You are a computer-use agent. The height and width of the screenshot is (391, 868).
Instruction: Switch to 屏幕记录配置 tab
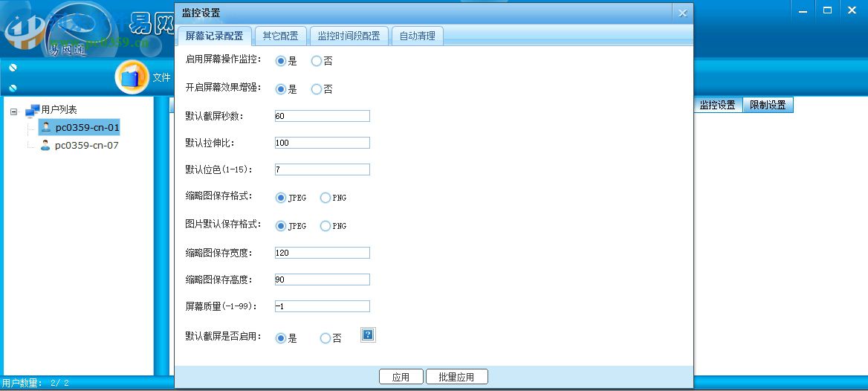(x=214, y=36)
